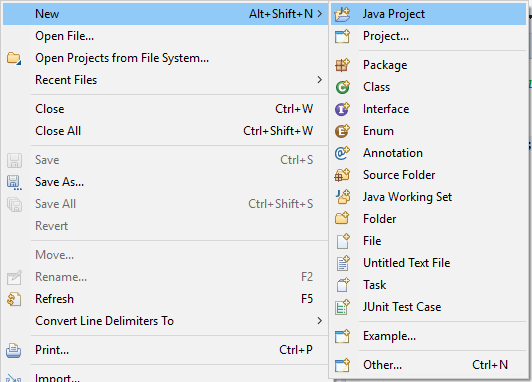Click the Annotation @ icon

[342, 153]
